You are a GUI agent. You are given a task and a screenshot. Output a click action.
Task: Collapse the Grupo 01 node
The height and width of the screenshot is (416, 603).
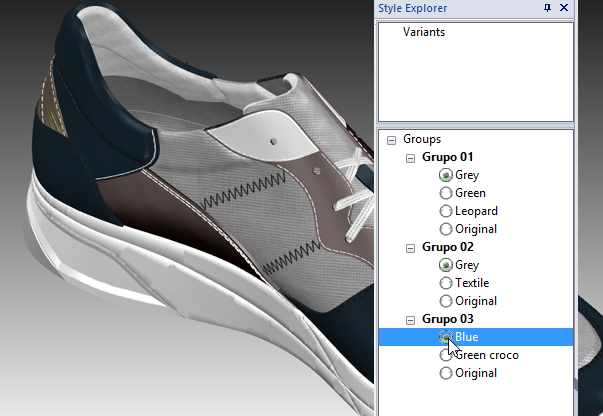click(410, 158)
